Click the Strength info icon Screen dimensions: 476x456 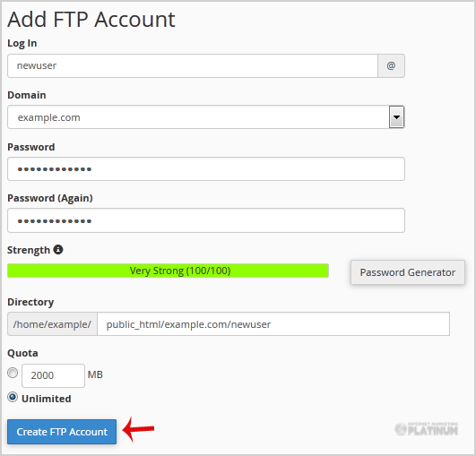pos(58,250)
